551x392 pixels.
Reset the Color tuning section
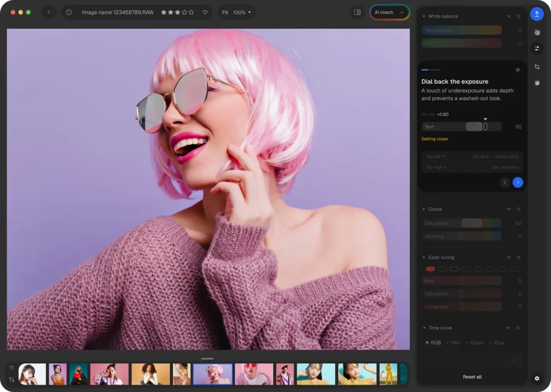click(519, 258)
